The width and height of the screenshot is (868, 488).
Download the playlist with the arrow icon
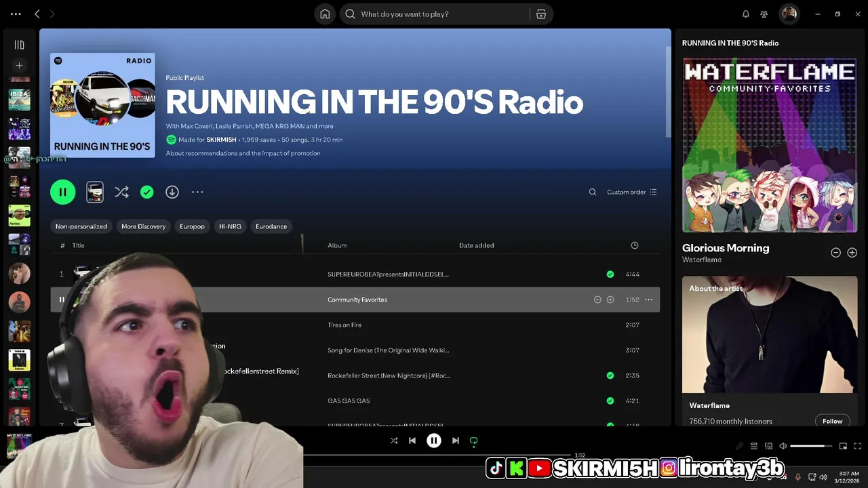pyautogui.click(x=172, y=192)
